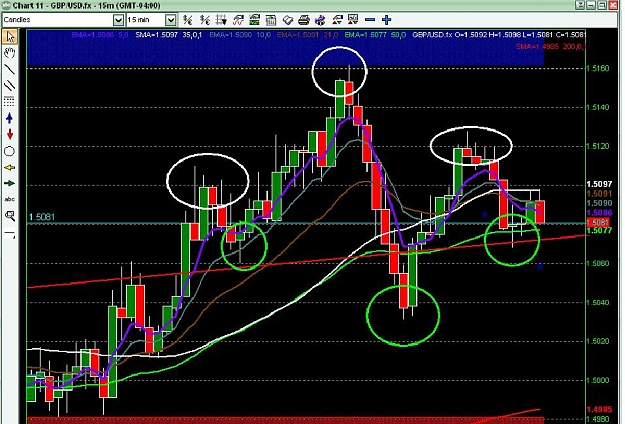625x424 pixels.
Task: Click the 1.5000 price axis label
Action: [598, 381]
